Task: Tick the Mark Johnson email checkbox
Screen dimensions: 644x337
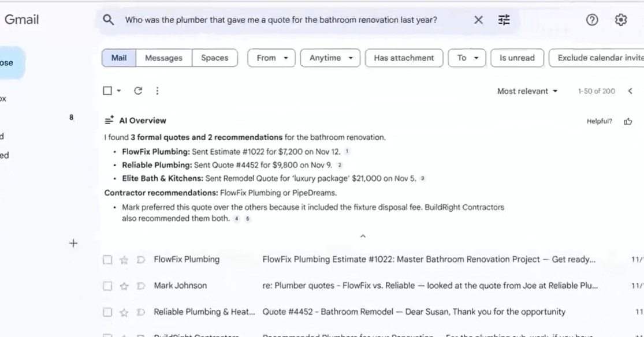Action: point(107,286)
